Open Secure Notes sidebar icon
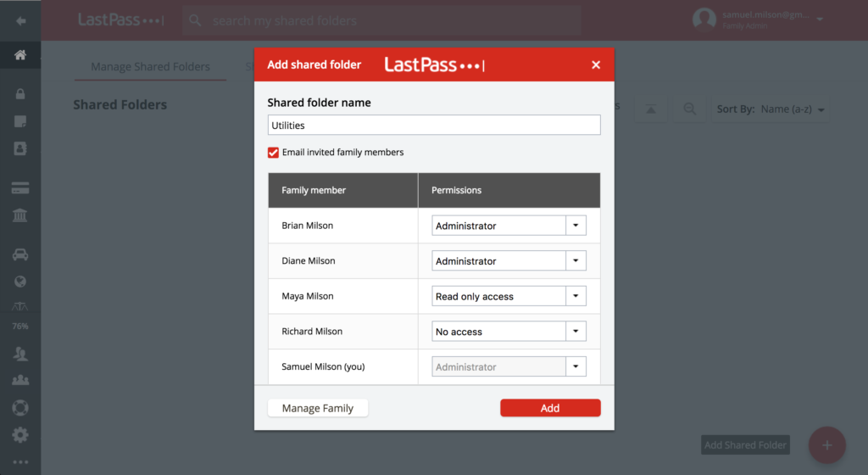 pos(20,121)
